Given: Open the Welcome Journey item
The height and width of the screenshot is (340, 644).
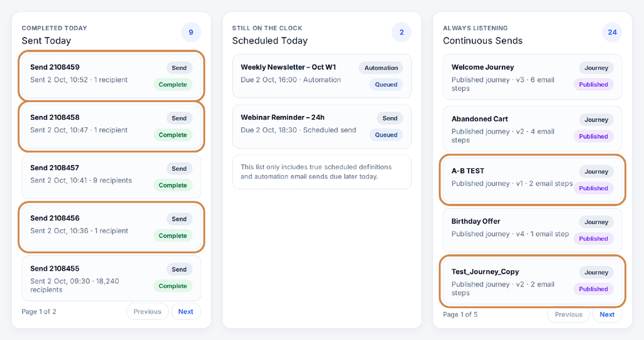Looking at the screenshot, I should [x=532, y=77].
